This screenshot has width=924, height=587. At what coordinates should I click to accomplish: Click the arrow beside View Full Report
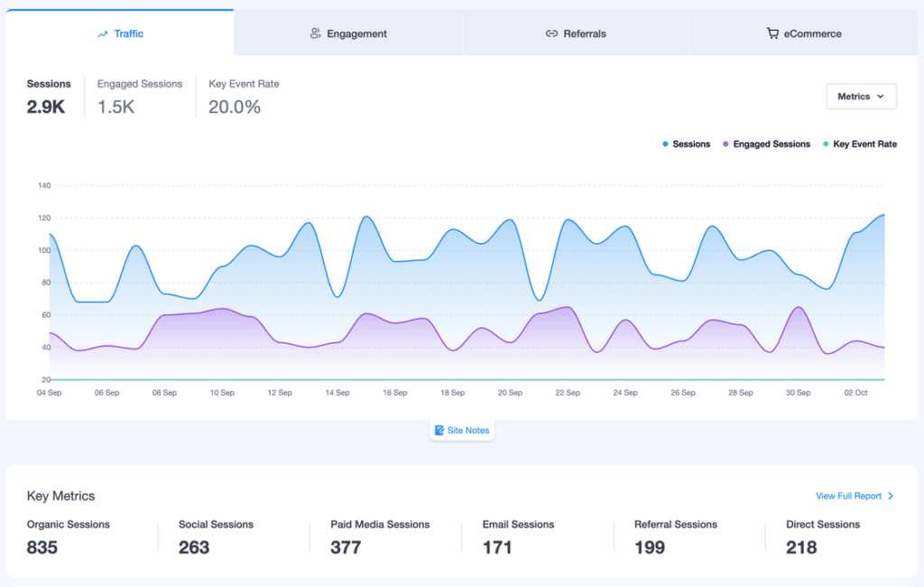[891, 496]
